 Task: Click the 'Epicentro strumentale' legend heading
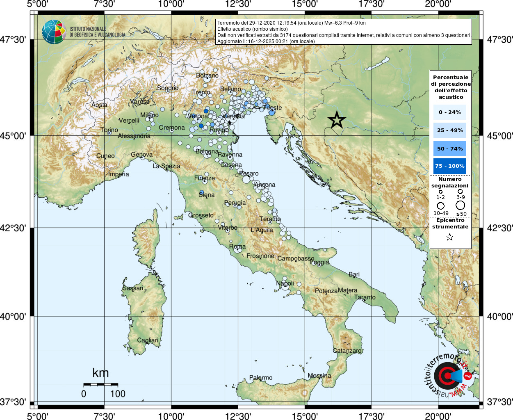point(450,223)
